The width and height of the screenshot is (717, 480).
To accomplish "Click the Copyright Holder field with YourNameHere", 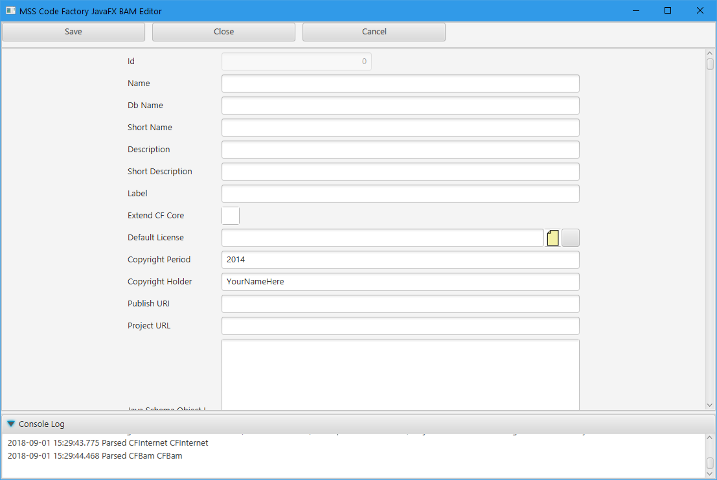I will (400, 281).
